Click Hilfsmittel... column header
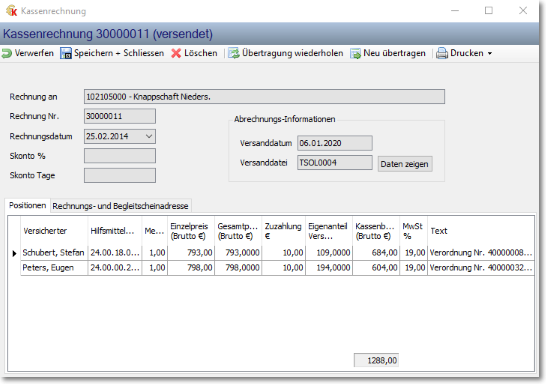546x384 pixels. [115, 231]
